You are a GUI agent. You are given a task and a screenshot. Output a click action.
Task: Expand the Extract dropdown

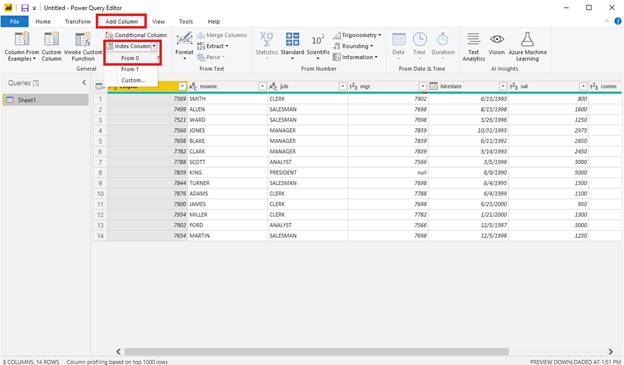tap(227, 46)
